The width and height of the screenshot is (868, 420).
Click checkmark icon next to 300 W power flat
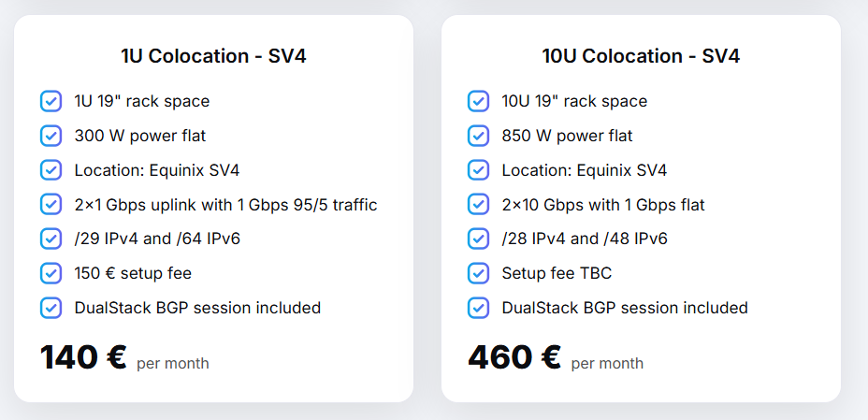point(51,136)
